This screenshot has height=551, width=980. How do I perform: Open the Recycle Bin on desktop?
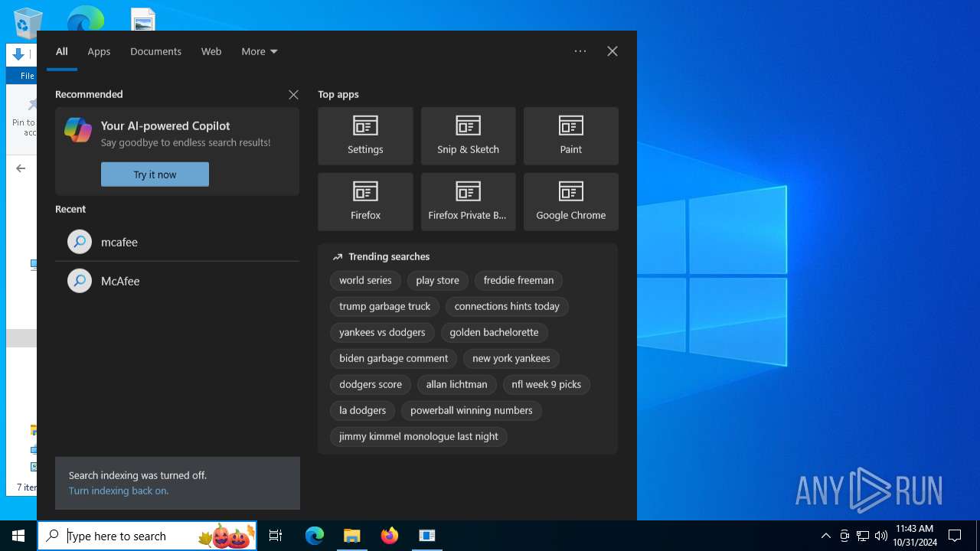click(x=28, y=23)
